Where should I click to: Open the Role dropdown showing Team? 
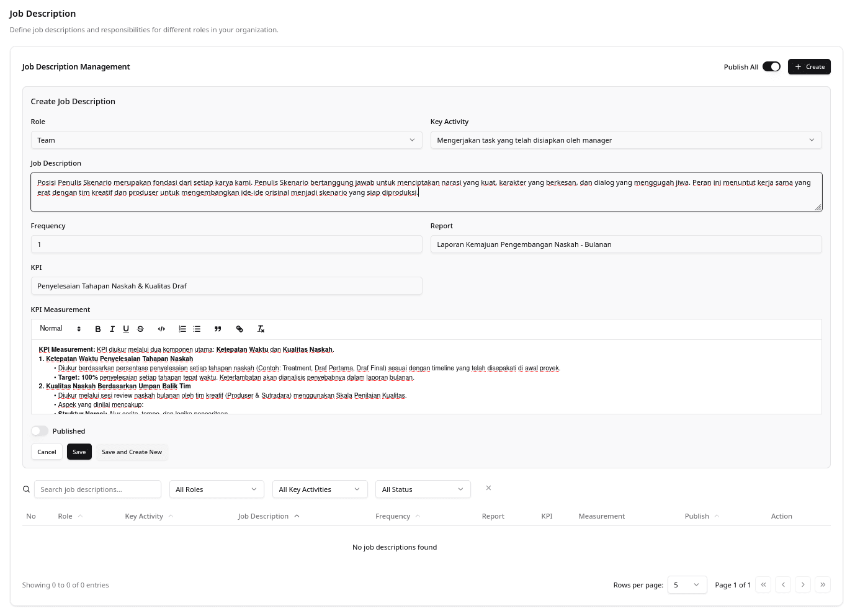coord(226,140)
